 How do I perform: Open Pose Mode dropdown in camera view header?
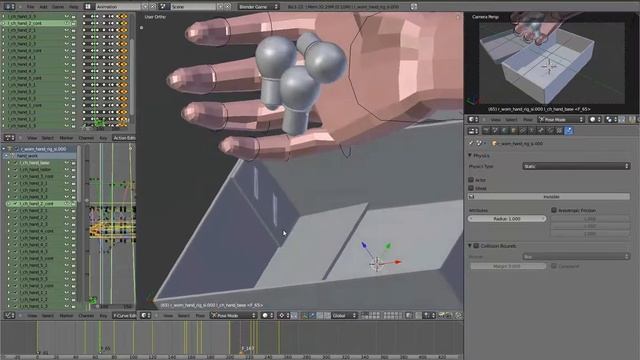tap(561, 120)
